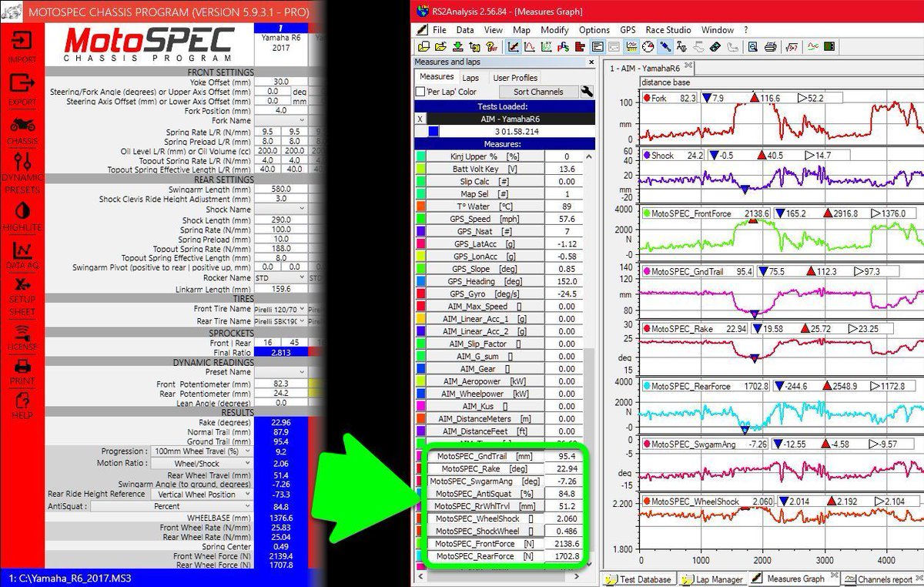Click the X-Y plot toolbar icon
This screenshot has height=587, width=924.
tap(546, 46)
